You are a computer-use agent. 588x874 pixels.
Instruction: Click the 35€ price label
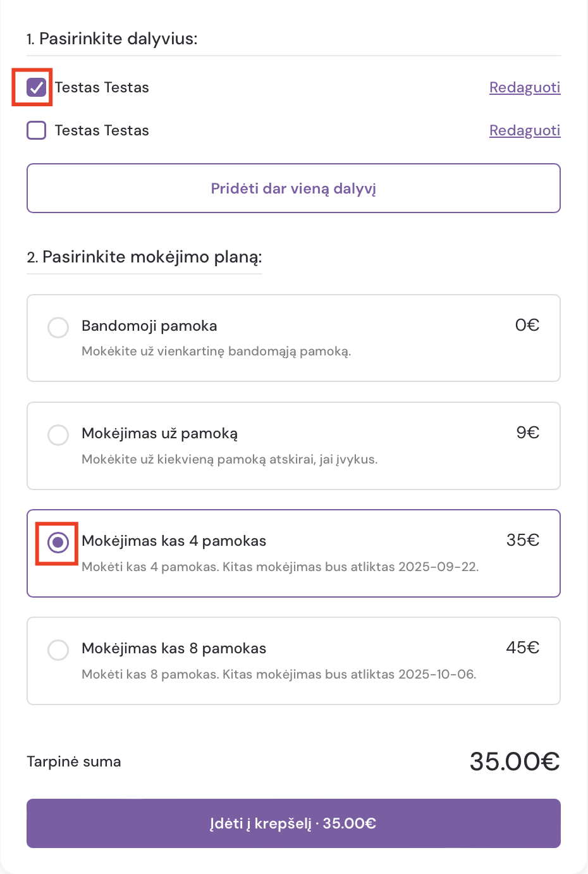coord(522,540)
